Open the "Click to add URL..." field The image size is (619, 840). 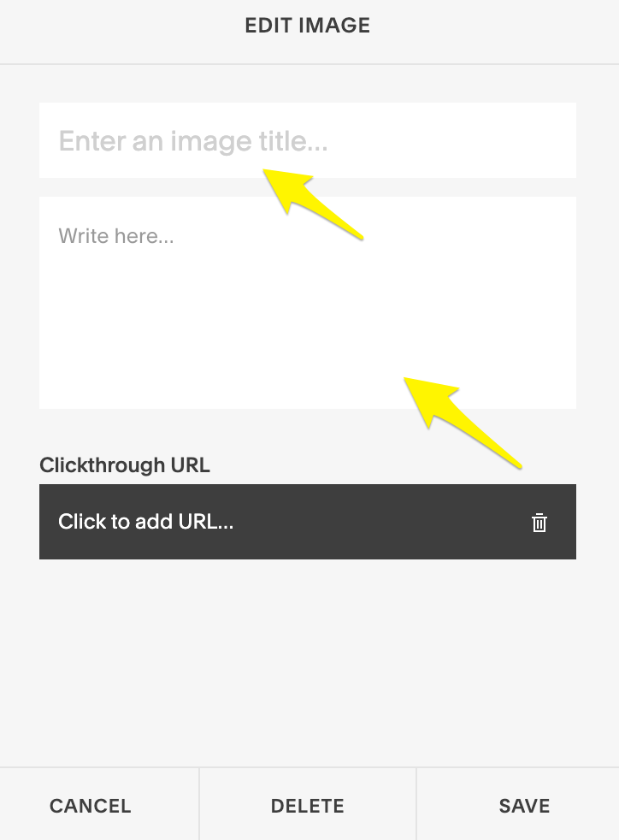307,522
